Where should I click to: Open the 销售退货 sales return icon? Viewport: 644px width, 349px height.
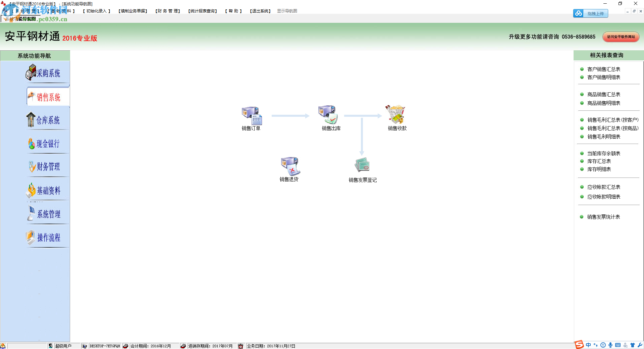point(290,166)
